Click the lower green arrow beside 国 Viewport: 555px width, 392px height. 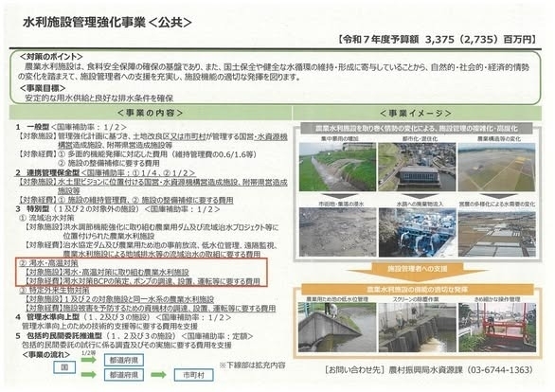click(88, 375)
